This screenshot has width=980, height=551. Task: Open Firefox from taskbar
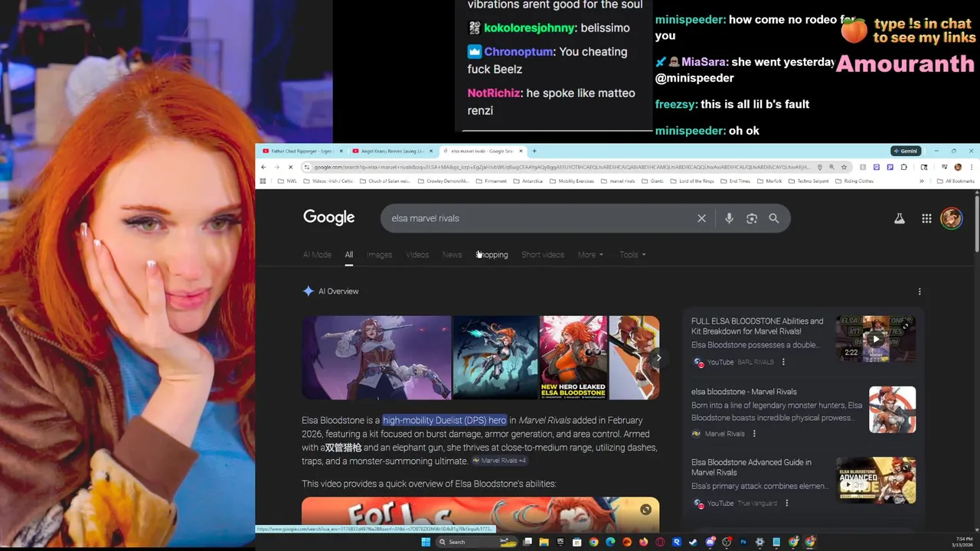coord(643,542)
